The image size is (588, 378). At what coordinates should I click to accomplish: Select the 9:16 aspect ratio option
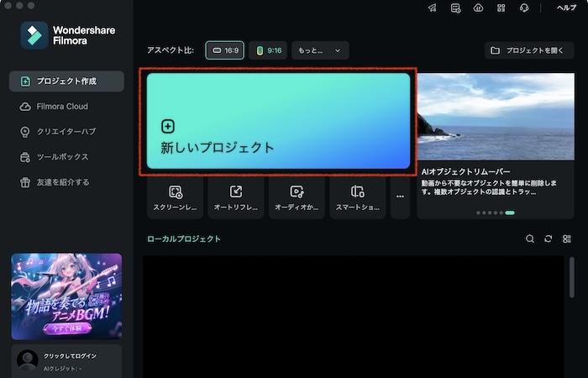269,50
